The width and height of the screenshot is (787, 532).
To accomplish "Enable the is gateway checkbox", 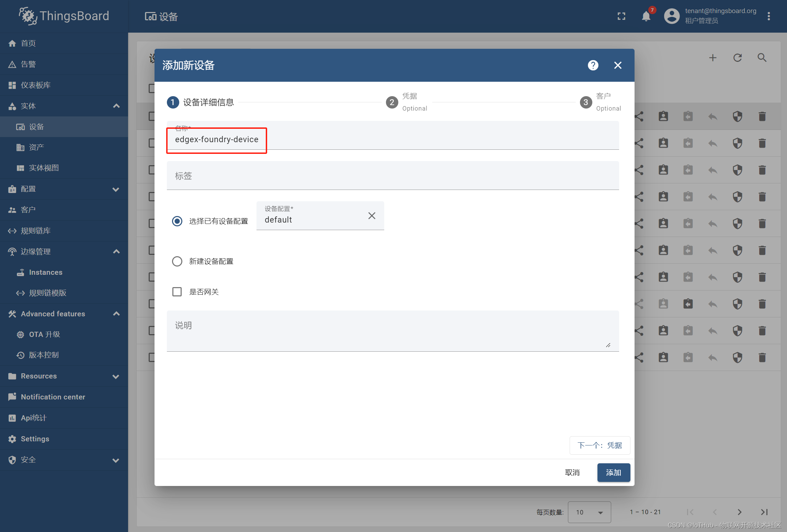I will [177, 291].
